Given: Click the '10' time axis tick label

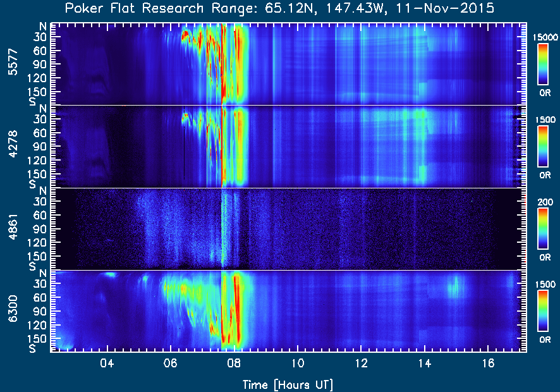Looking at the screenshot, I should click(x=298, y=364).
